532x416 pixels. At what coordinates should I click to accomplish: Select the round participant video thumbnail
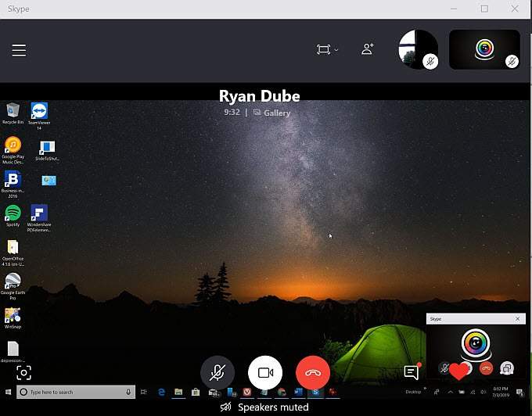[418, 49]
